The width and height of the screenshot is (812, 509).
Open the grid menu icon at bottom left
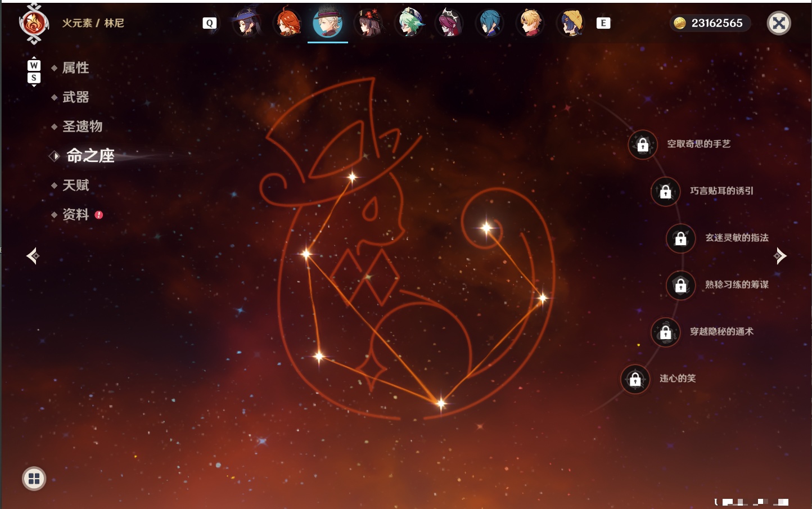[34, 479]
